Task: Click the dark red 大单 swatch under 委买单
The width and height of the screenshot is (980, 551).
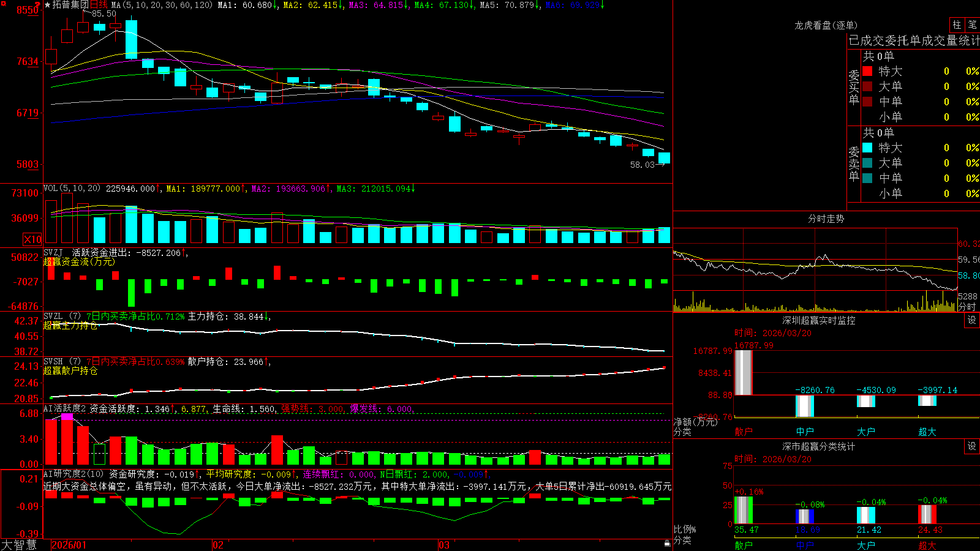Action: (867, 86)
